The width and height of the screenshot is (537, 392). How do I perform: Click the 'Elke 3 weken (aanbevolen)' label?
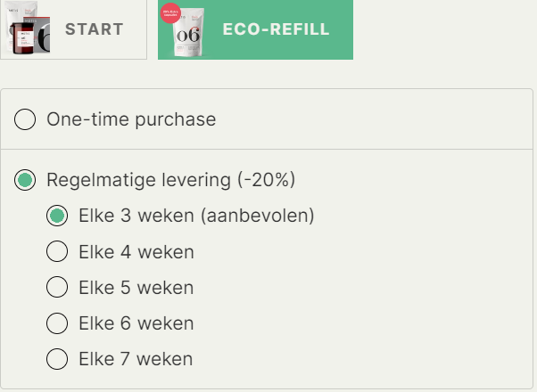tap(196, 216)
